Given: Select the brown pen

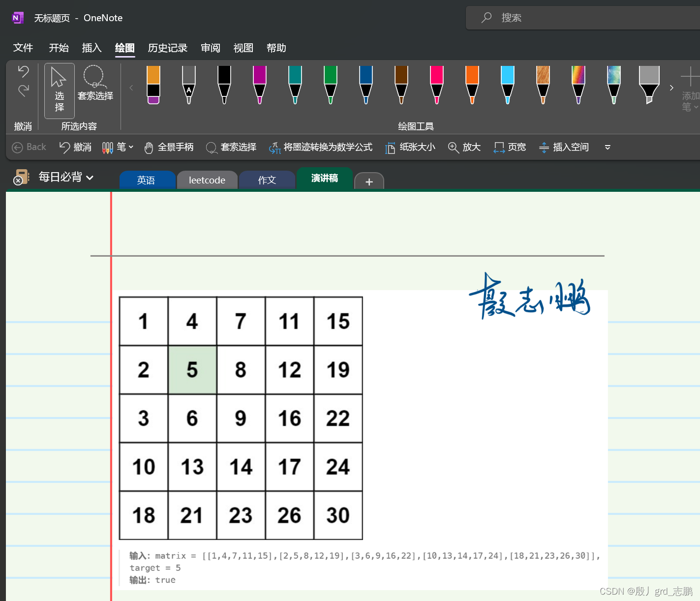Looking at the screenshot, I should tap(401, 85).
